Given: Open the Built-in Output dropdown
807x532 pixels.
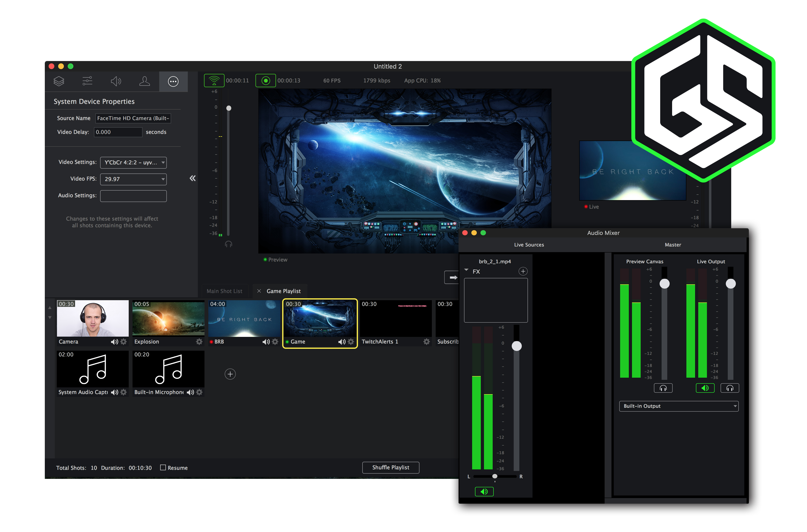Looking at the screenshot, I should 679,406.
